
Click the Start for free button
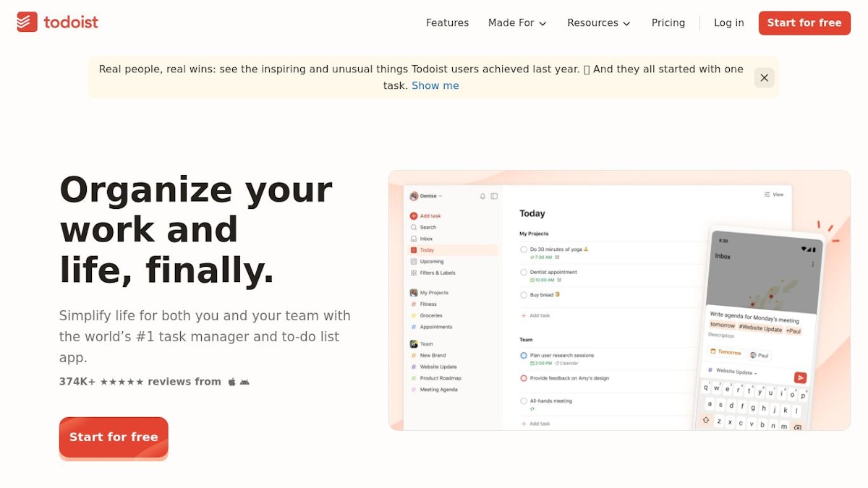[804, 22]
